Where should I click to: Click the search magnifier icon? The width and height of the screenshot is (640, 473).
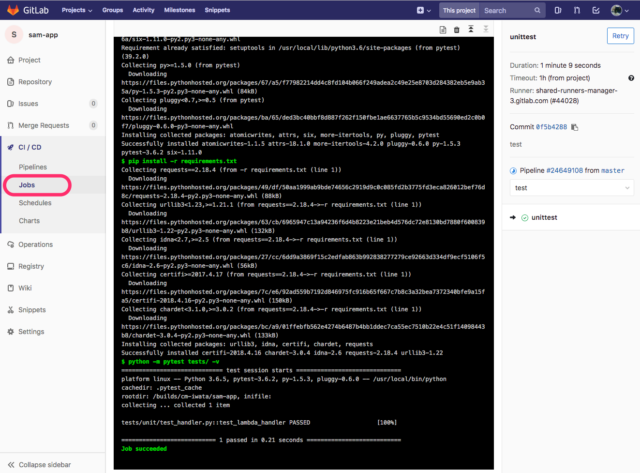pyautogui.click(x=537, y=11)
